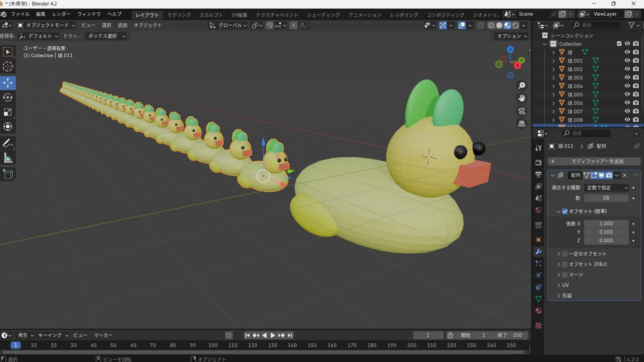The width and height of the screenshot is (644, 362).
Task: Click the モディファイアーを追加 button
Action: [x=594, y=161]
